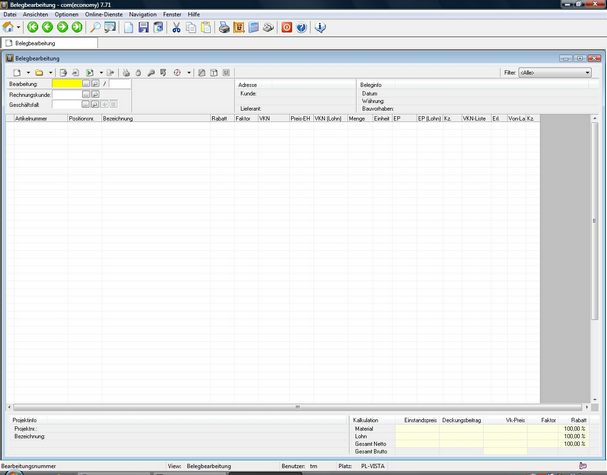Open help via the blue question mark icon

[x=302, y=27]
